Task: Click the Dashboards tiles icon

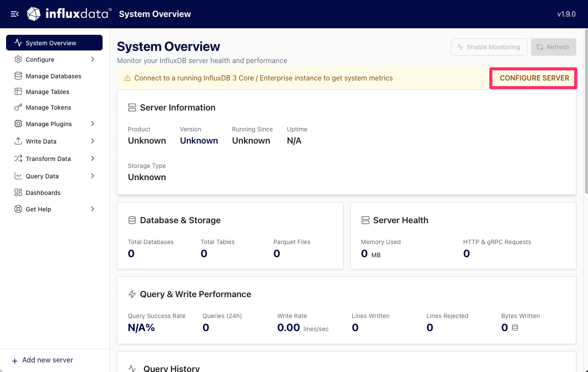Action: [18, 193]
